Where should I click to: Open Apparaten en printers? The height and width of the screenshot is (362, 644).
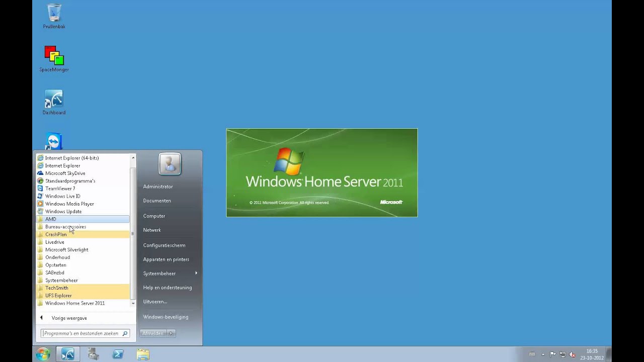[166, 259]
